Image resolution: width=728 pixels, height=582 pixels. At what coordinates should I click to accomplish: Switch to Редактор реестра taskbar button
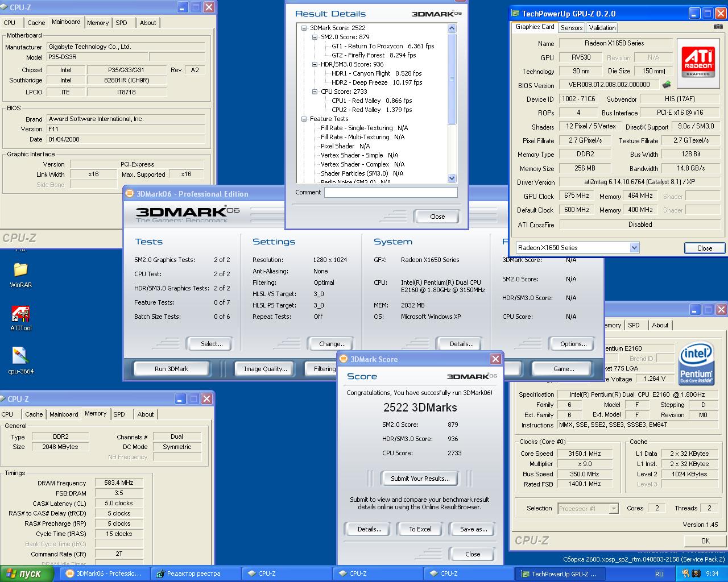click(196, 574)
